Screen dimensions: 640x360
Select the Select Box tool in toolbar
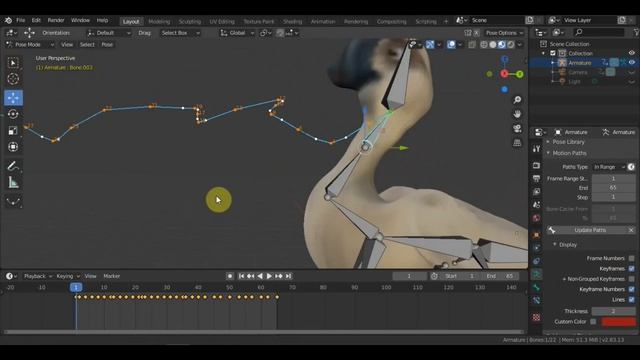pos(13,63)
